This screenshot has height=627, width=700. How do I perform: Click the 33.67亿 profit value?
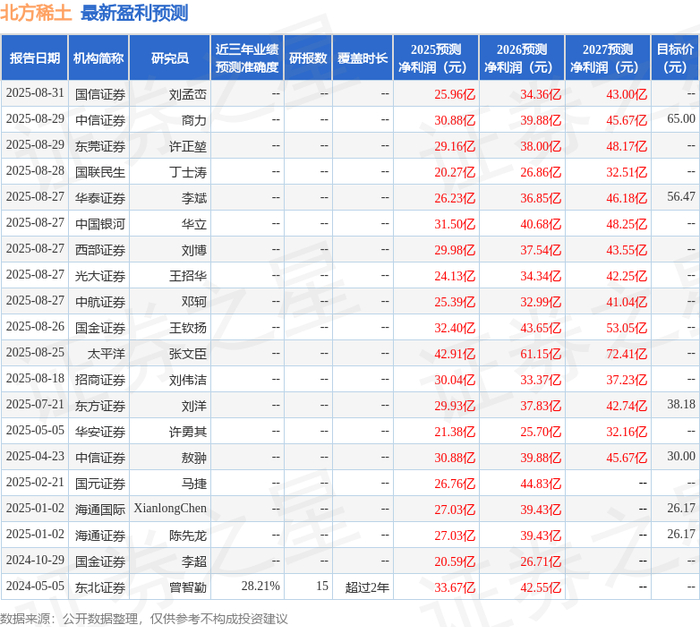pos(455,587)
